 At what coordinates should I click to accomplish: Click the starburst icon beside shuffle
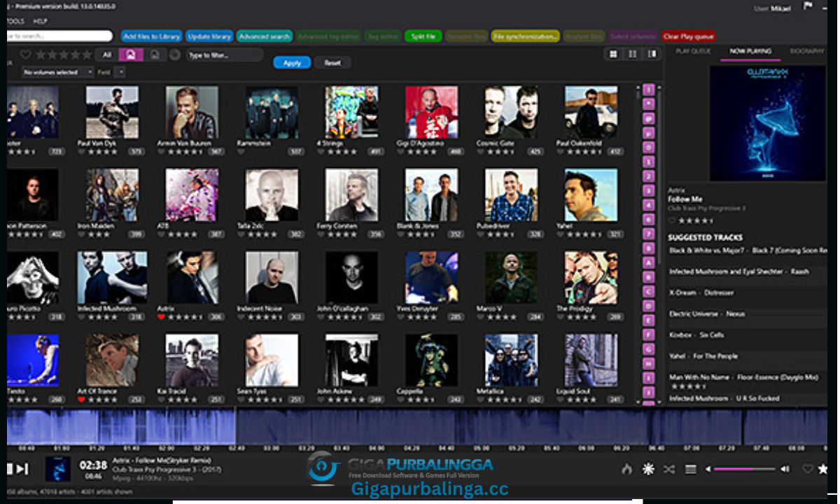[x=648, y=469]
